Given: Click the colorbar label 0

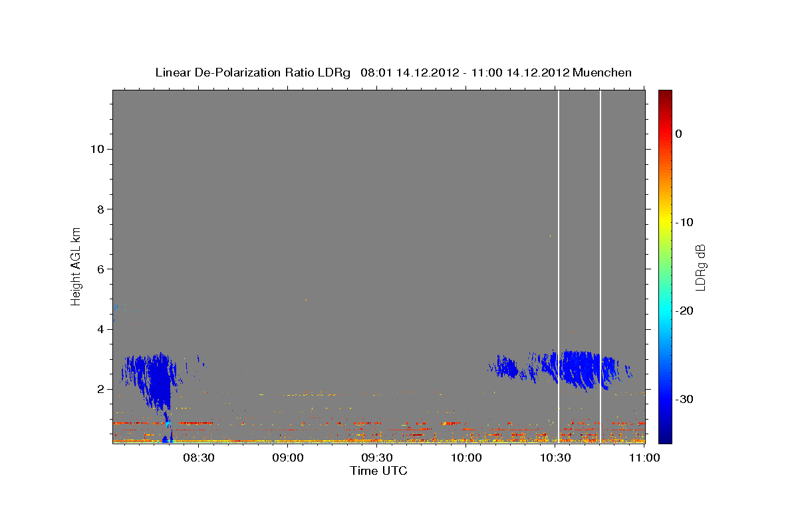Looking at the screenshot, I should tap(678, 134).
